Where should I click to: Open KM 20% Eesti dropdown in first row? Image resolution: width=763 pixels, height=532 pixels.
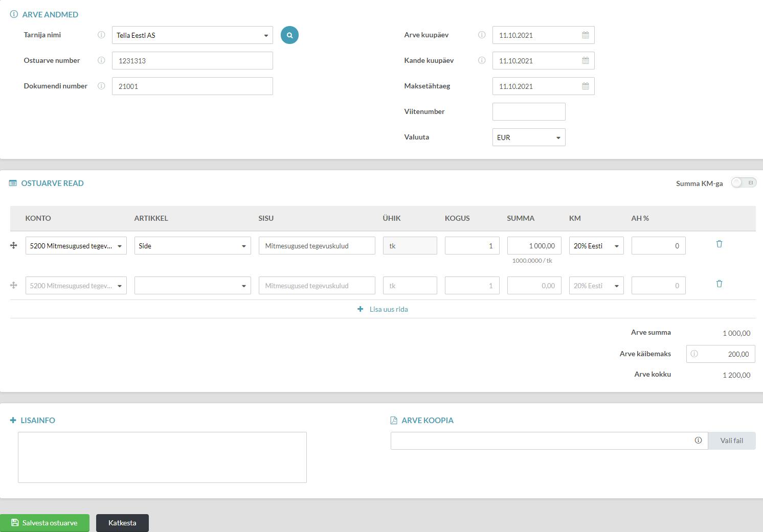coord(596,246)
